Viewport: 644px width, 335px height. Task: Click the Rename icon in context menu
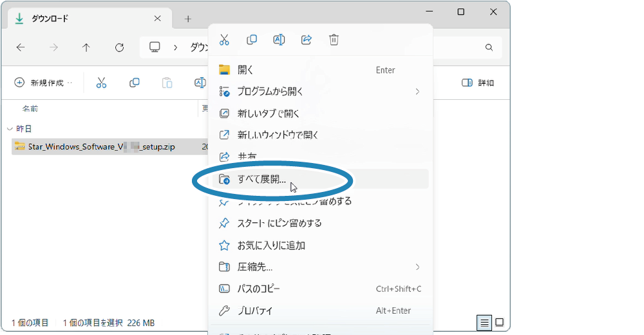point(279,40)
